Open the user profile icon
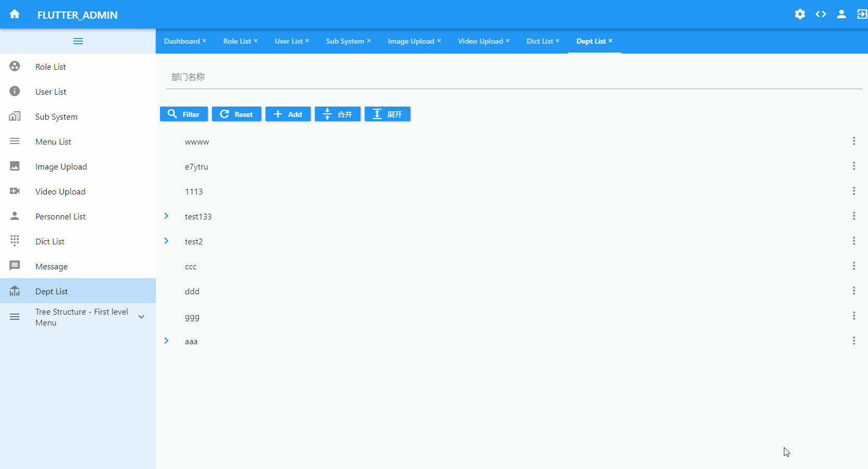This screenshot has width=868, height=469. tap(842, 15)
